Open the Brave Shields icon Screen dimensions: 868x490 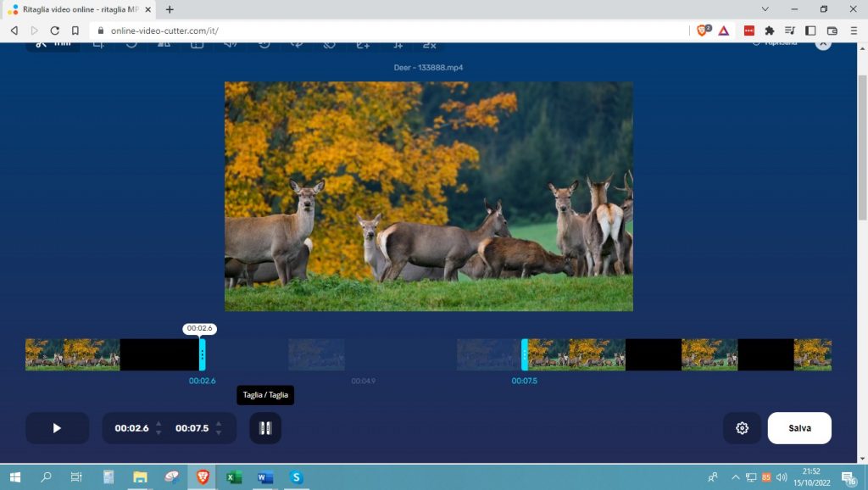pos(703,31)
